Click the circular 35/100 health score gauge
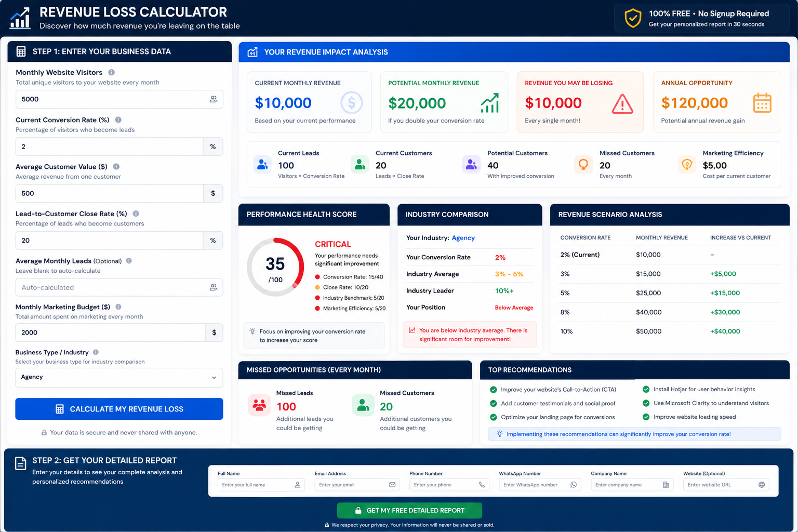This screenshot has height=532, width=798. point(275,267)
